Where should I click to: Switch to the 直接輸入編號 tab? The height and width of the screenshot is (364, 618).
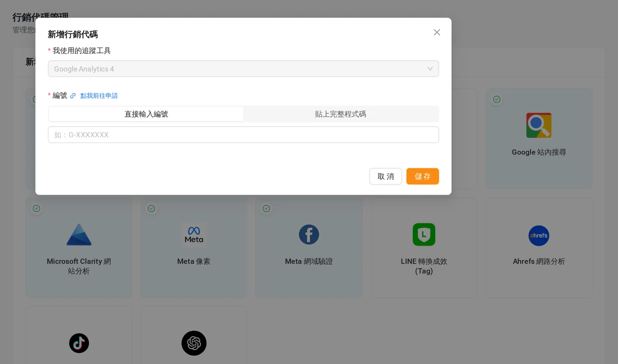pyautogui.click(x=146, y=114)
